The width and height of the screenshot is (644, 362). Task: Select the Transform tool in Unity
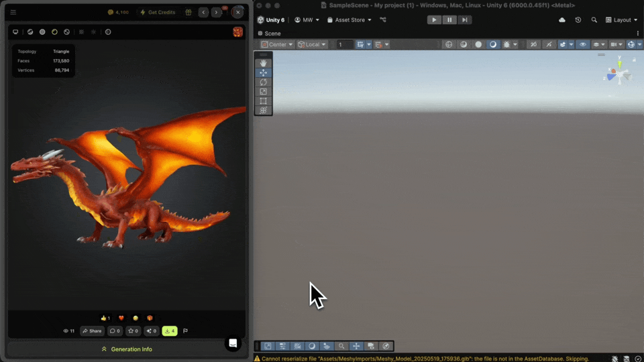pyautogui.click(x=263, y=111)
